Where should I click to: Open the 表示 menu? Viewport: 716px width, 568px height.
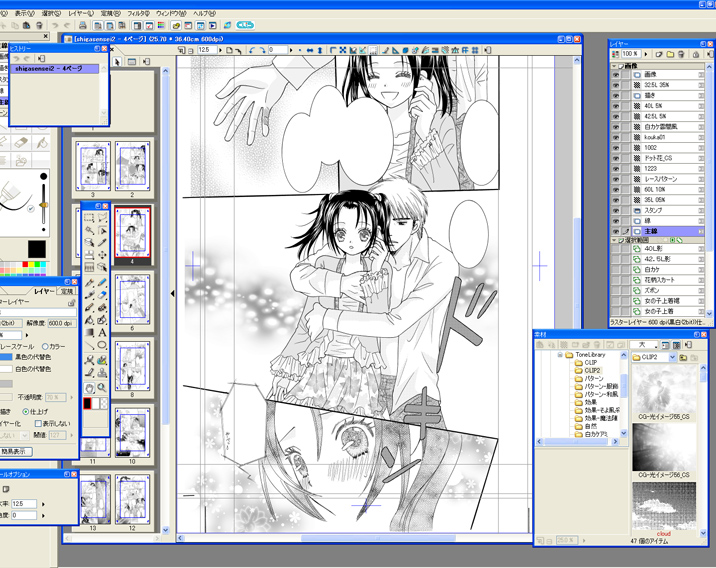pos(24,14)
